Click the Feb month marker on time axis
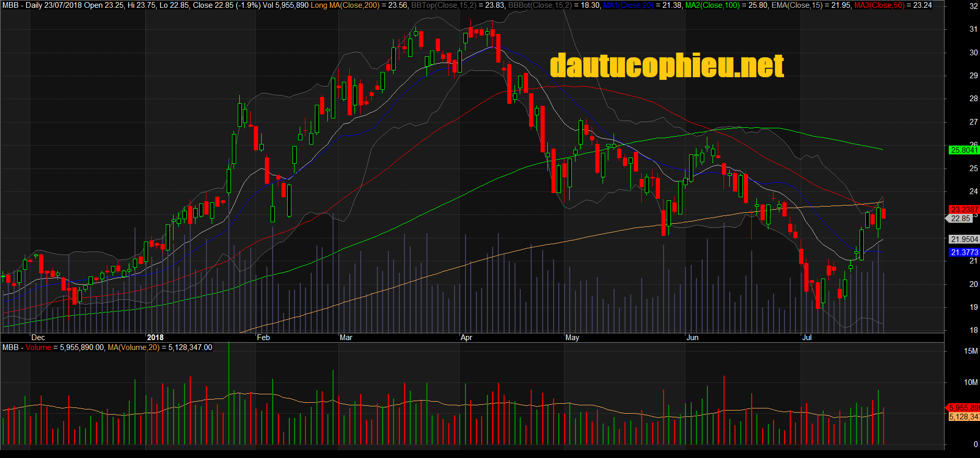980x458 pixels. [263, 338]
